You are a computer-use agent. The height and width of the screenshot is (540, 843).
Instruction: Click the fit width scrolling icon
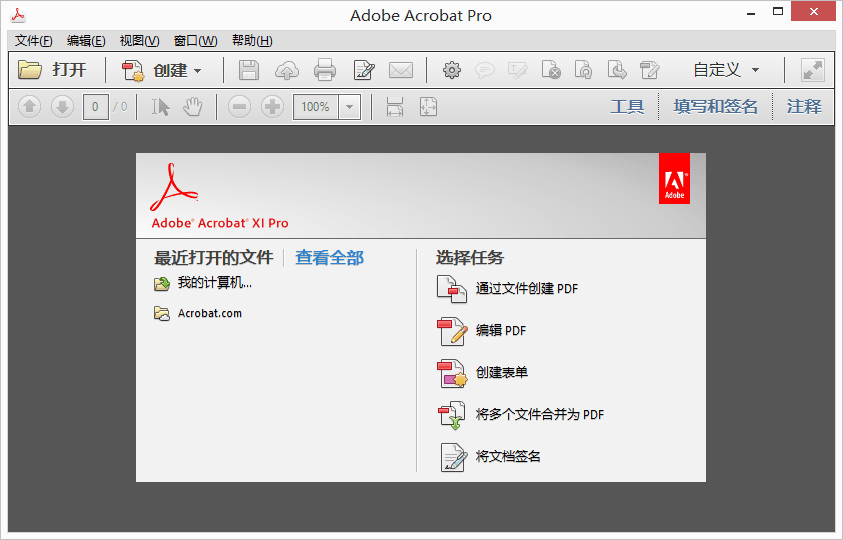coord(395,106)
